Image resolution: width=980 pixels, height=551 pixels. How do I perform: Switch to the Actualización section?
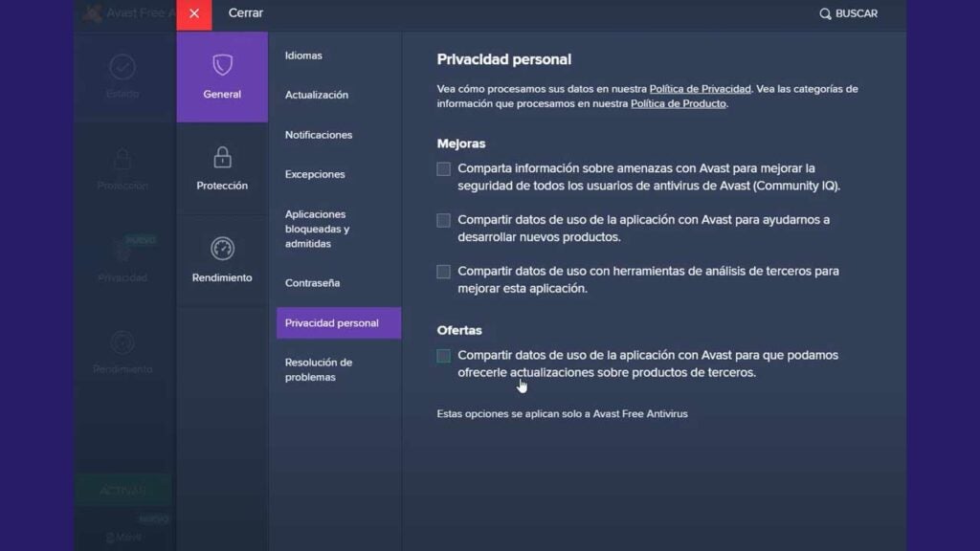[317, 95]
